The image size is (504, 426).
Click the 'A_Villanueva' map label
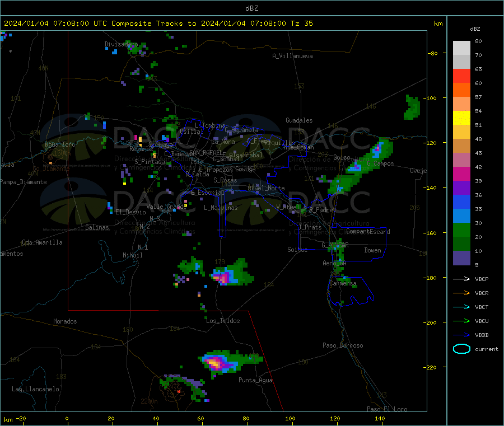tap(292, 56)
